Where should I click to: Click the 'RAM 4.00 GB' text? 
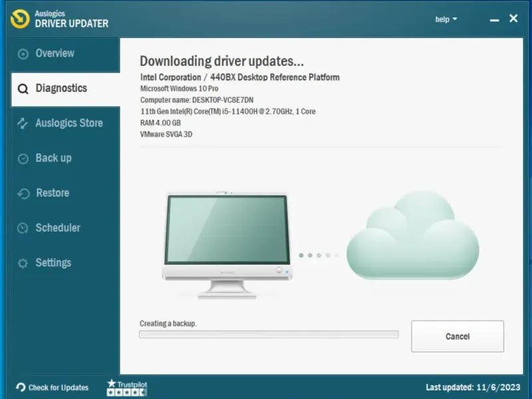160,123
